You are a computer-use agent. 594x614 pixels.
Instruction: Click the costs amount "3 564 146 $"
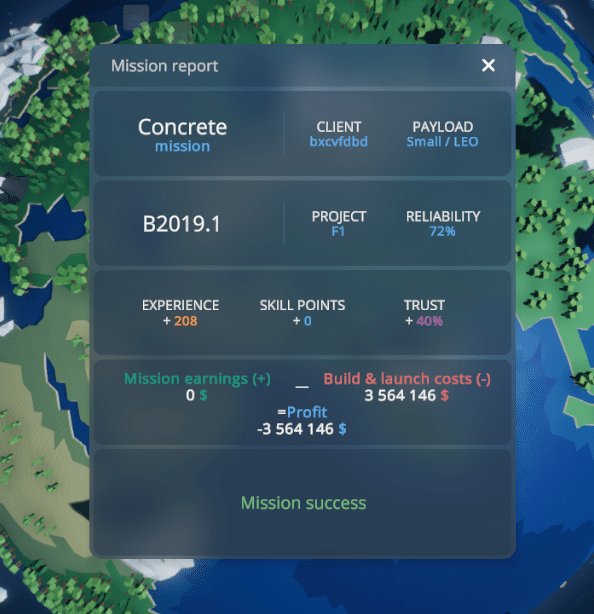pyautogui.click(x=407, y=395)
